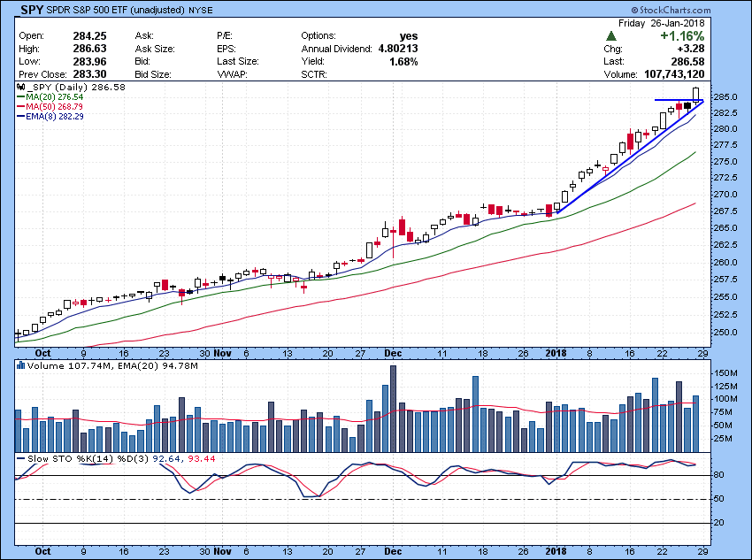Screen dimensions: 752x560
Task: Click the Volume 107.74M, EMA(20) 94.78M label
Action: tap(112, 366)
